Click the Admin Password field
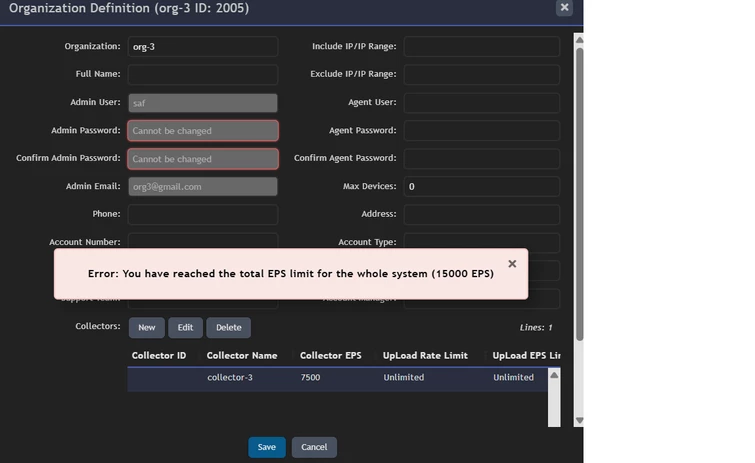This screenshot has width=755, height=463. coord(203,130)
